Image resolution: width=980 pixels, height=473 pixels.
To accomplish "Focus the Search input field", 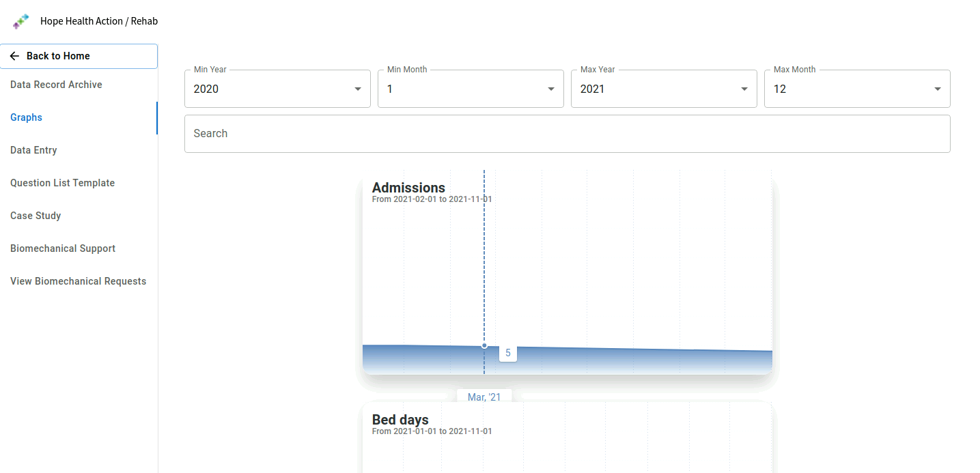I will 567,134.
